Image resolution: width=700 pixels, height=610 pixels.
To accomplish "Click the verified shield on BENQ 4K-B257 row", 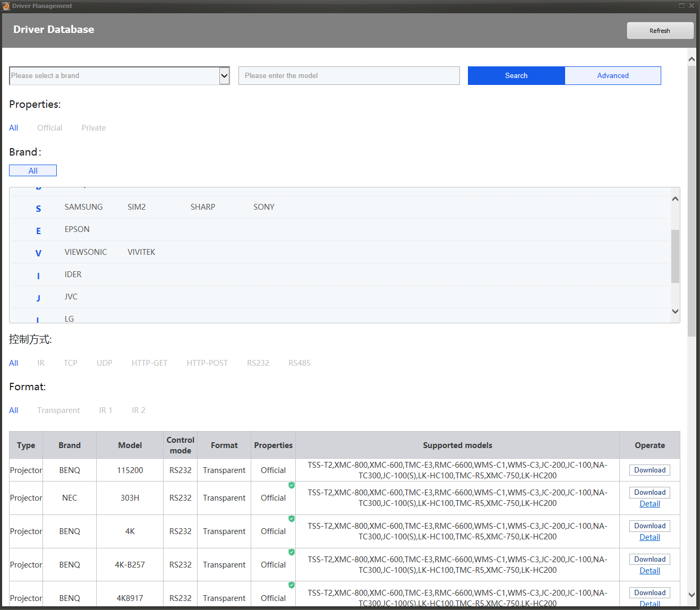I will pyautogui.click(x=292, y=552).
